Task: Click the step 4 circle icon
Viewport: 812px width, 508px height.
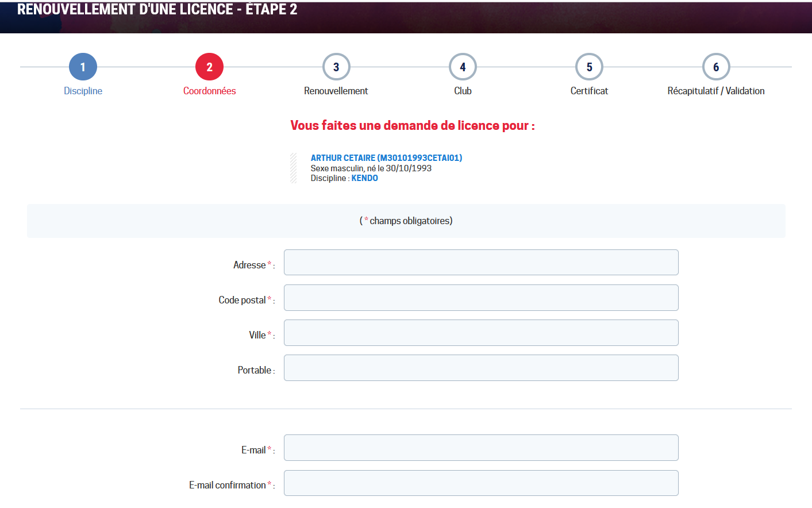Action: click(463, 67)
